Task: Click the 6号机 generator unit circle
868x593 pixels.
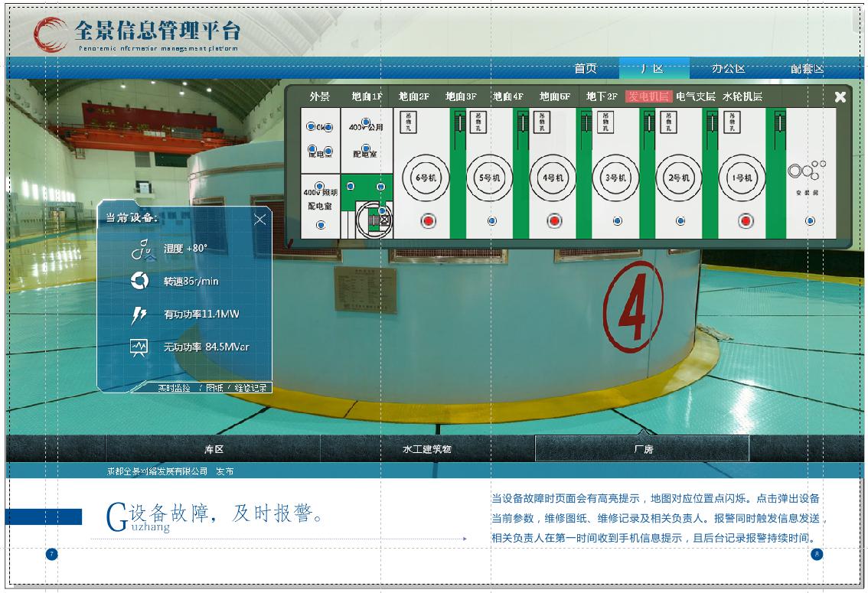Action: 426,178
